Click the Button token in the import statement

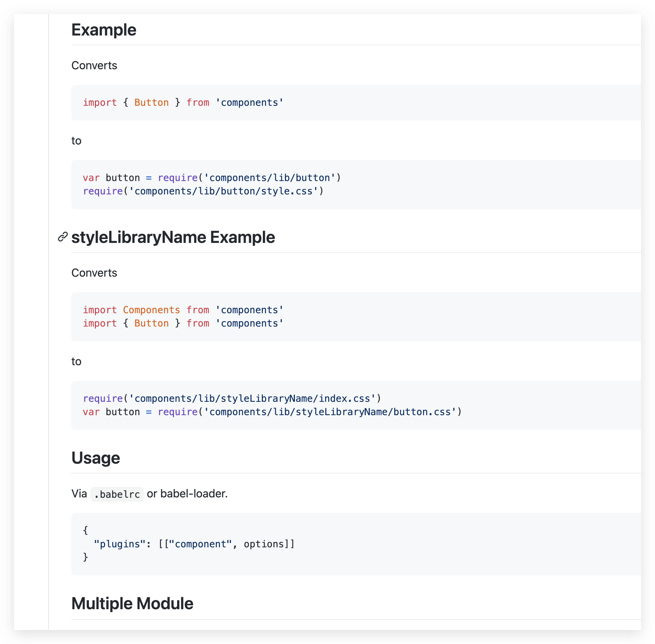pos(151,102)
